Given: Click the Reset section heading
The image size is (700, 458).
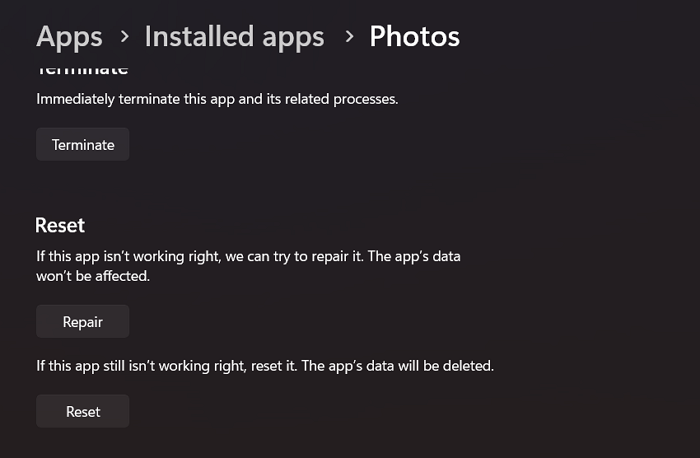Looking at the screenshot, I should [60, 225].
